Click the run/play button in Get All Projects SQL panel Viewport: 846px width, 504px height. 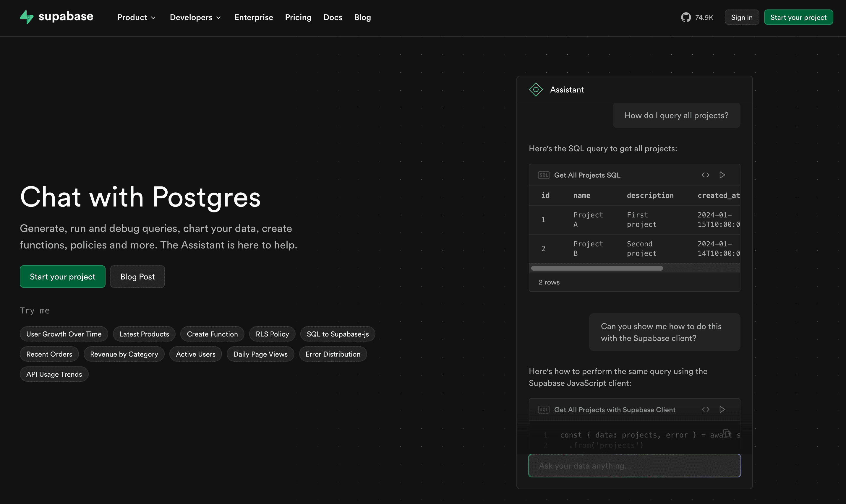722,174
